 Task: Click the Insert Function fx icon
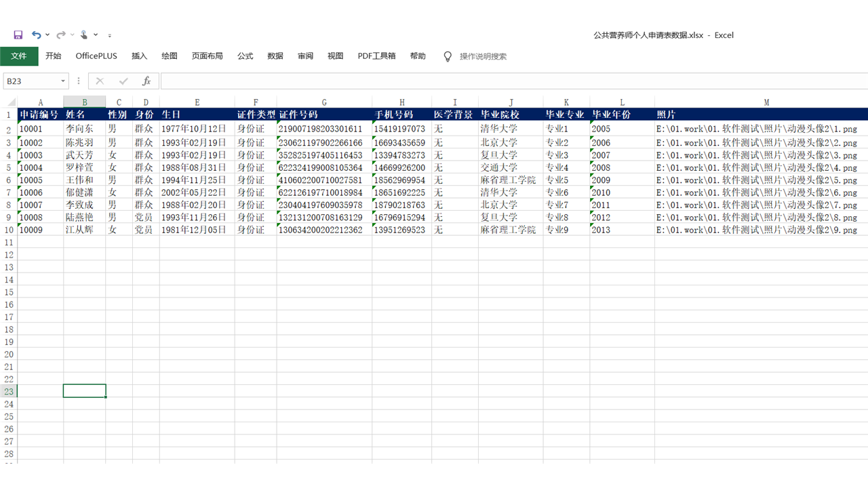(146, 81)
